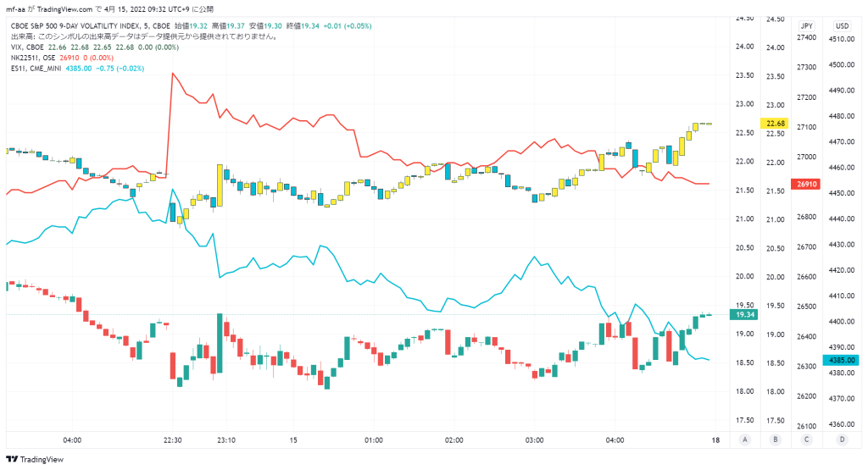Click the 出来高 volume notice line
868x470 pixels.
pos(144,36)
